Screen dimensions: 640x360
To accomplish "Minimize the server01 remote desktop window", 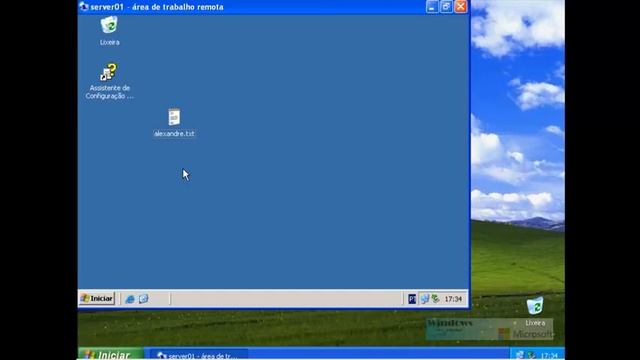I will click(432, 7).
